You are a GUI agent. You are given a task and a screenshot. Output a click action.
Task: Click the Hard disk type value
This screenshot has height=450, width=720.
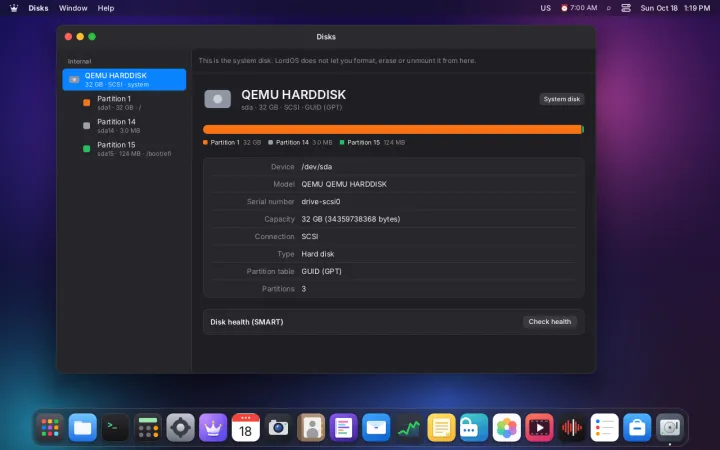[x=318, y=254]
